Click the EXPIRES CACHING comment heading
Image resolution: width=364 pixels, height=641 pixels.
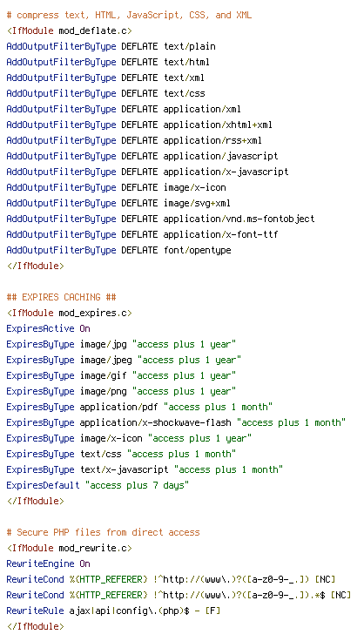tap(61, 298)
